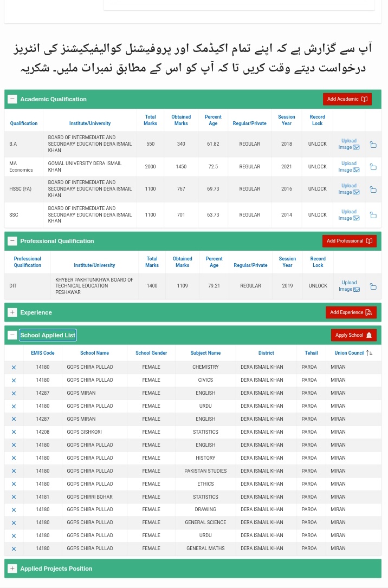This screenshot has width=388, height=588.
Task: Click the EMIS Code column header
Action: coord(43,353)
